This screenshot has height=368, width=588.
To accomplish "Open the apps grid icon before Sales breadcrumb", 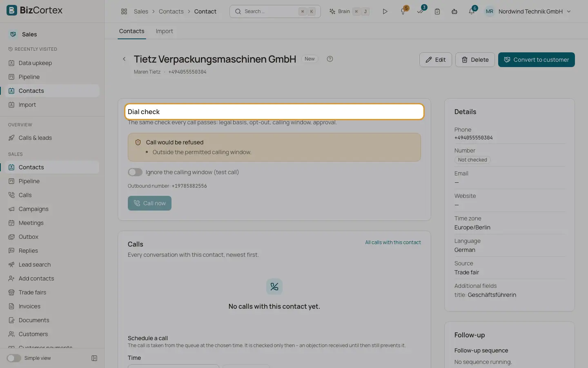I will [x=124, y=11].
